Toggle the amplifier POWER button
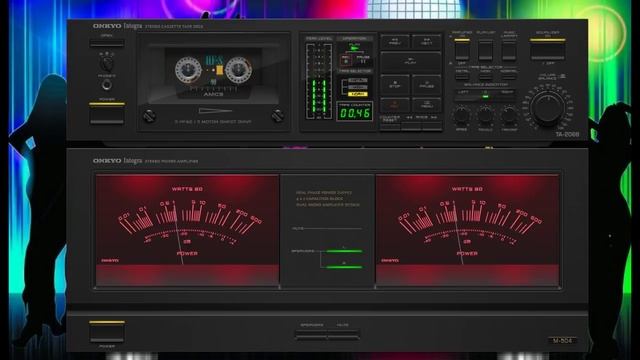The height and width of the screenshot is (360, 640). pos(107,331)
